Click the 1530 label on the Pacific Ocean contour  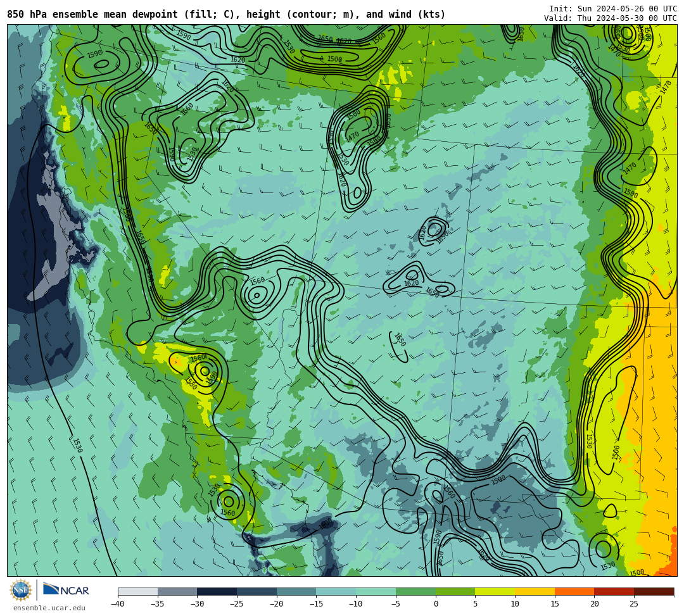[x=77, y=445]
